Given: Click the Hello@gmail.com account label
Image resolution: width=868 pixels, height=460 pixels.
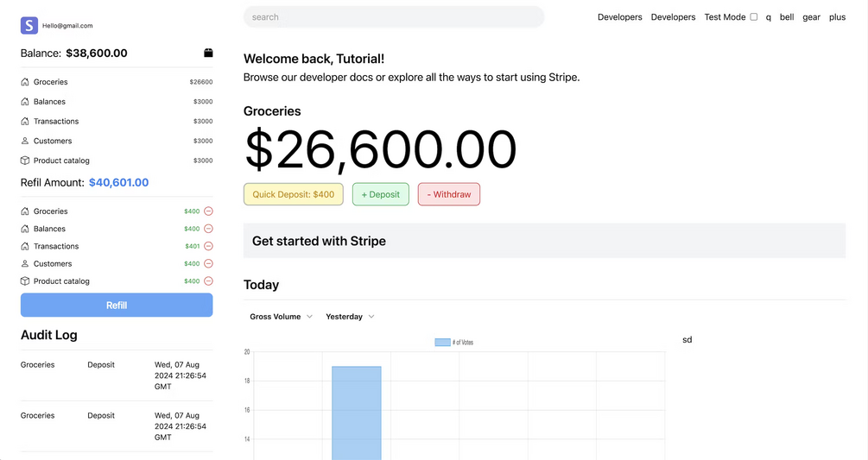Looking at the screenshot, I should [67, 25].
